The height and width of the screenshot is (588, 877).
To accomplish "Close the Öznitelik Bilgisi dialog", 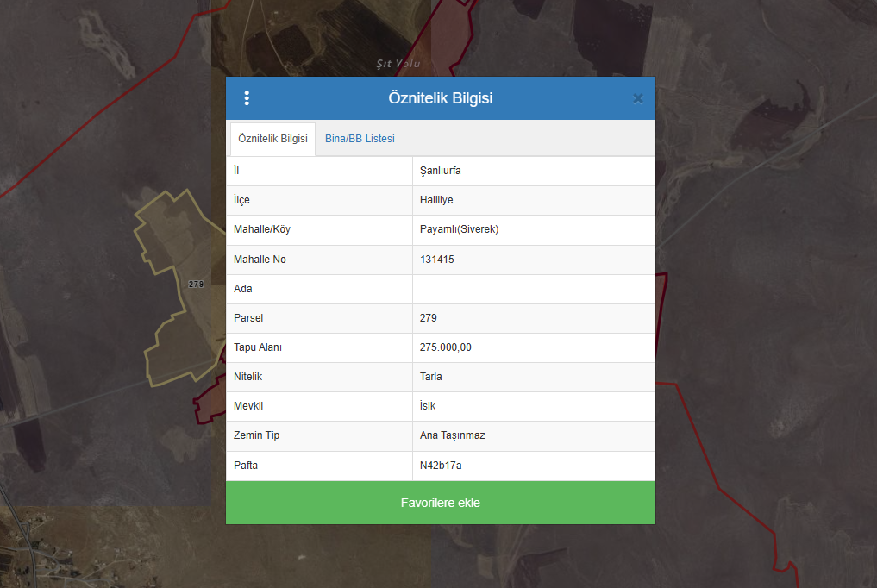I will click(638, 98).
